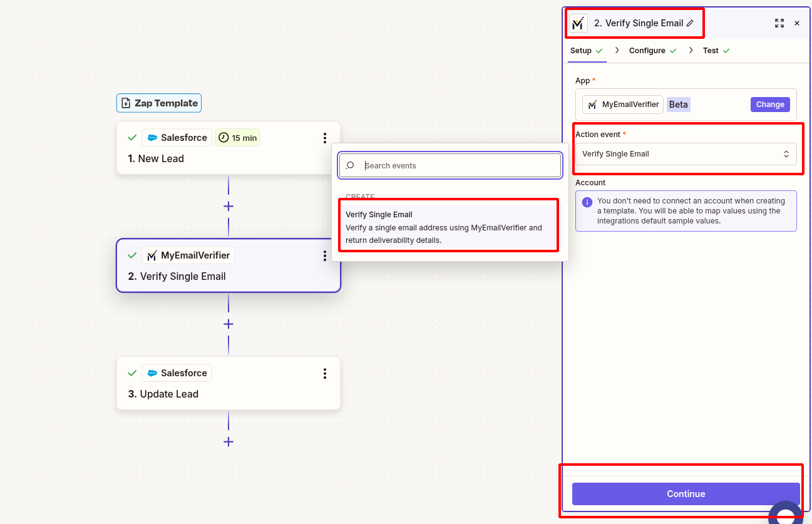
Task: Open the Setup tab
Action: (x=582, y=50)
